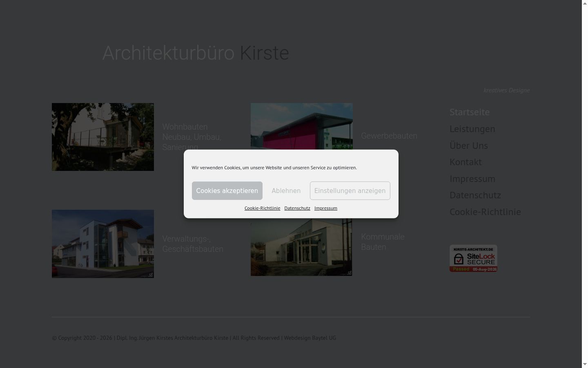Click the Wohnbauten Neubau, Umbau, Sanierung label
The height and width of the screenshot is (368, 588).
coord(192,137)
